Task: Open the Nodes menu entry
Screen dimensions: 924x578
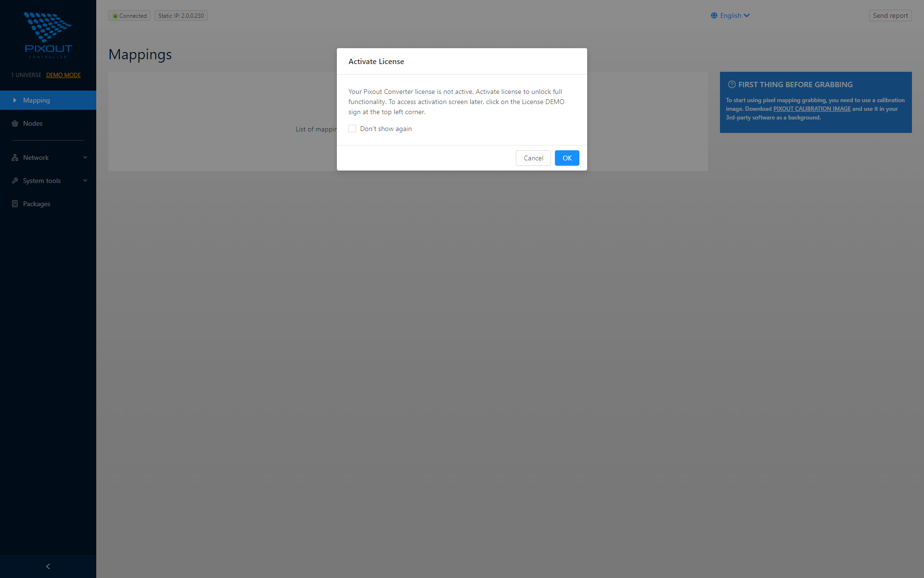Action: [33, 123]
